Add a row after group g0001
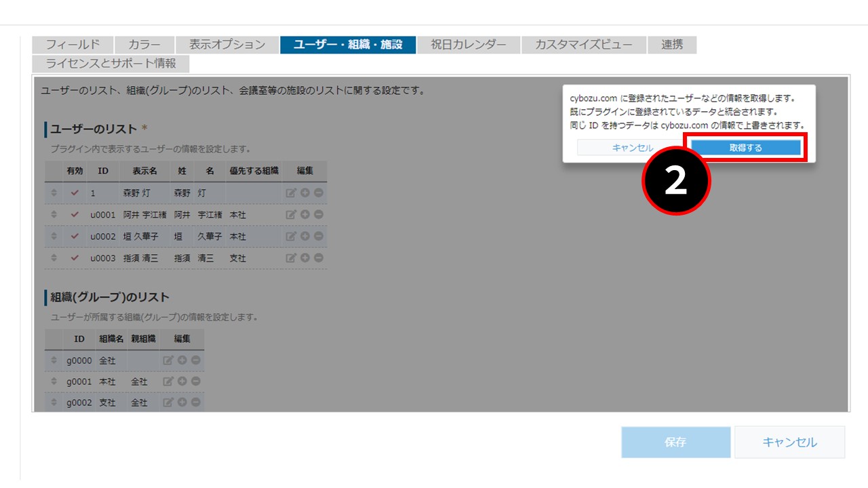This screenshot has width=868, height=488. click(x=182, y=382)
